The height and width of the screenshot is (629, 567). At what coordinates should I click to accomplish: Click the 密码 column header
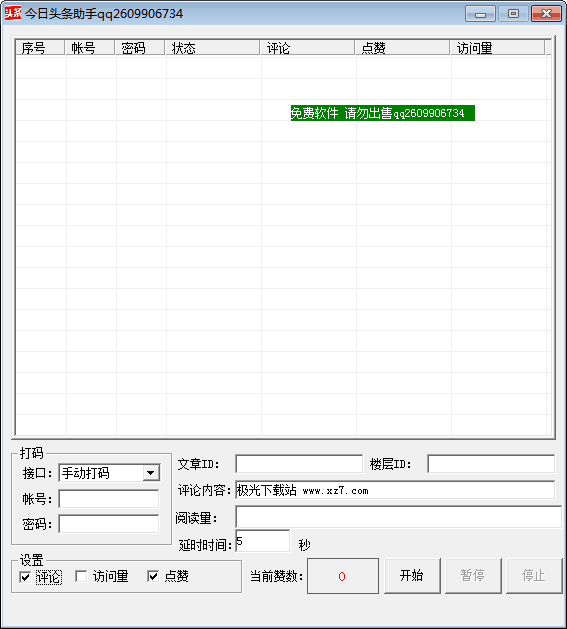click(x=140, y=48)
